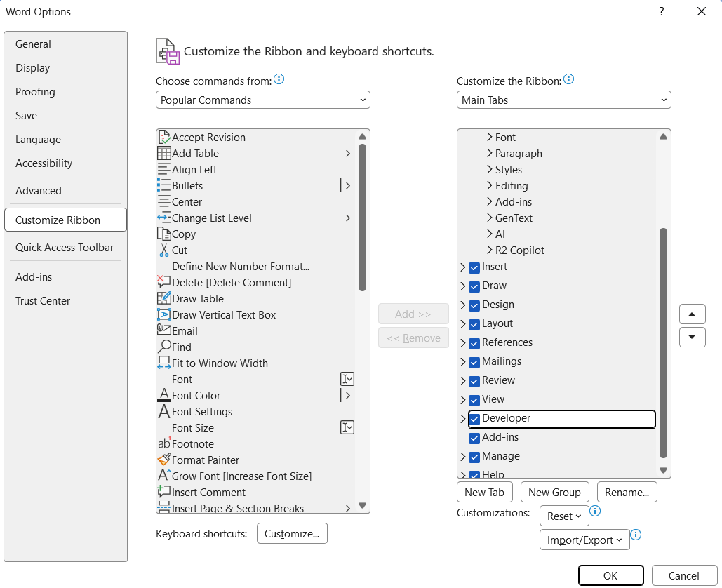Click the Align Left command icon
Image resolution: width=722 pixels, height=588 pixels.
pyautogui.click(x=164, y=169)
